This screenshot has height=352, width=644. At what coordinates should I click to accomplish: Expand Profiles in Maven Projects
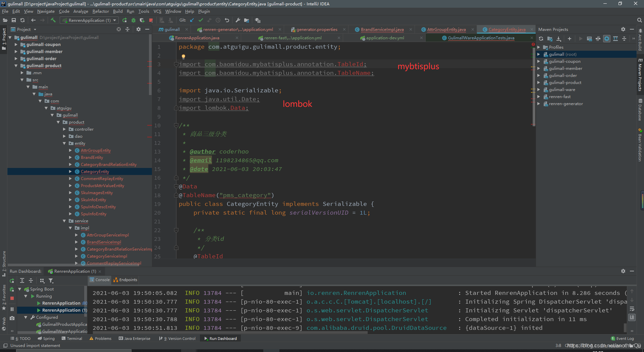(x=539, y=47)
